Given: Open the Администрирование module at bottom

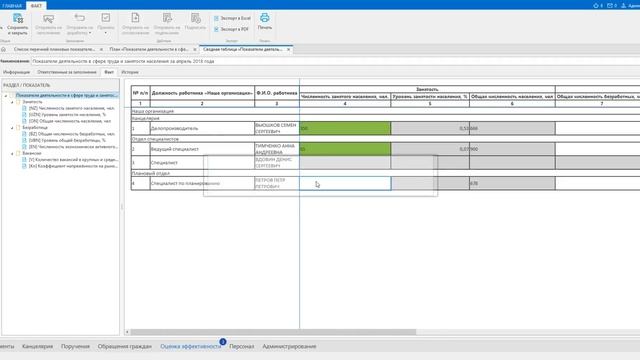Looking at the screenshot, I should point(289,346).
